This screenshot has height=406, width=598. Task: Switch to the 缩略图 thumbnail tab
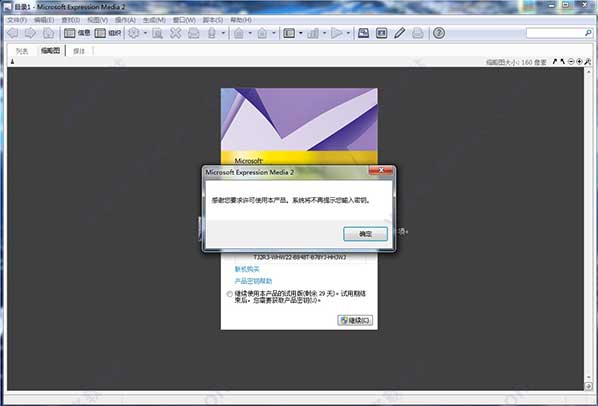pos(50,50)
